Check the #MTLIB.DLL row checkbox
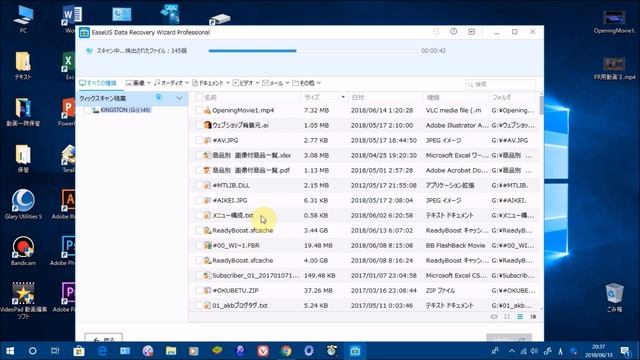 [199, 185]
